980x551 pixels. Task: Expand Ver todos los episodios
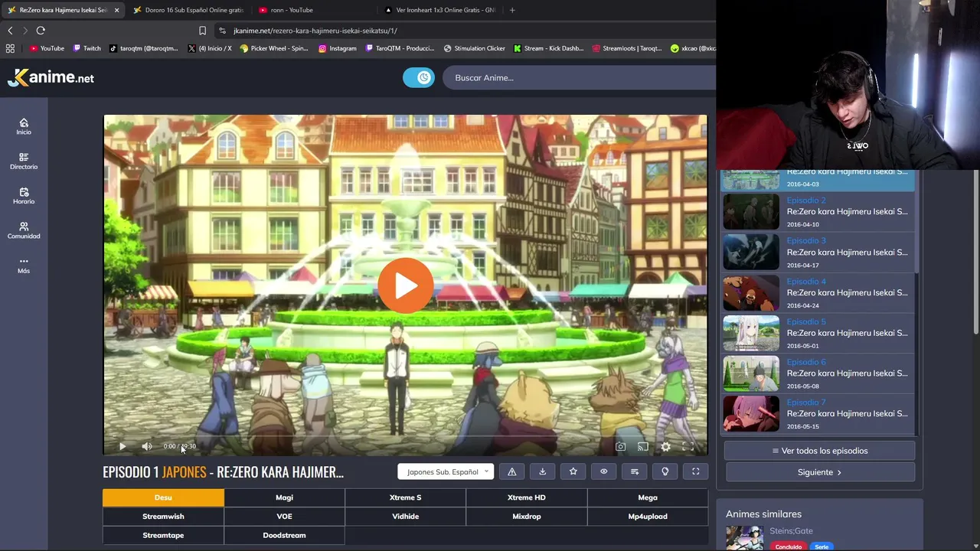820,451
